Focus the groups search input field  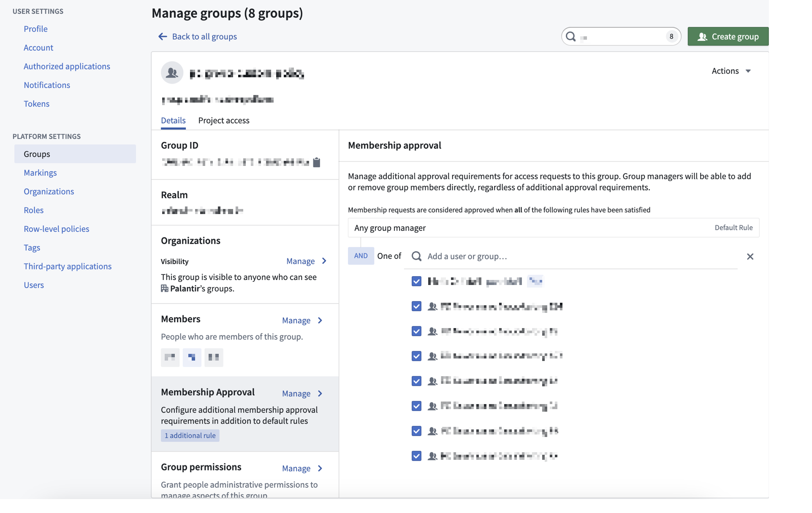coord(621,37)
